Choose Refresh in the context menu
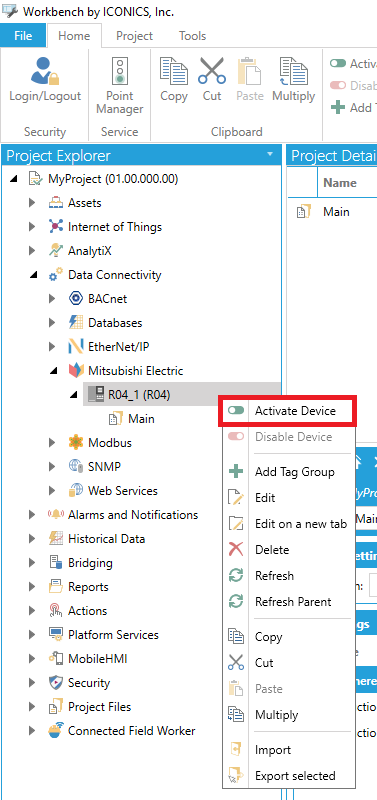The image size is (377, 800). [288, 576]
